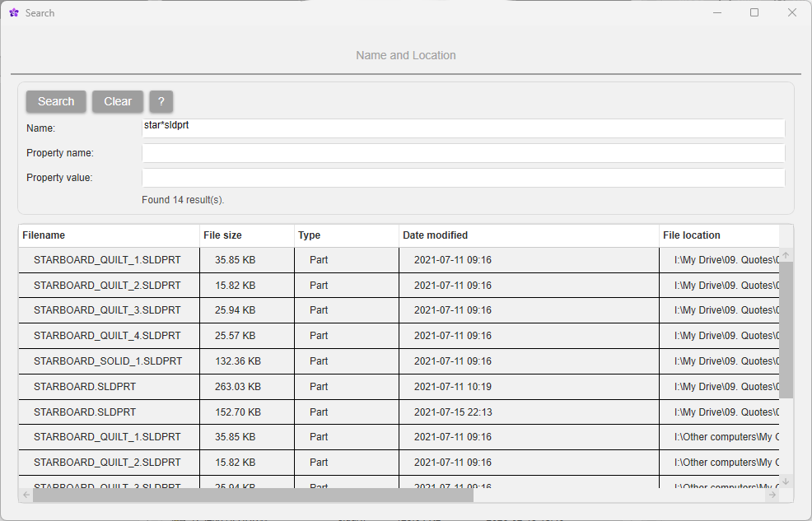Click the up arrow of the vertical scrollbar
The width and height of the screenshot is (812, 521).
tap(786, 254)
